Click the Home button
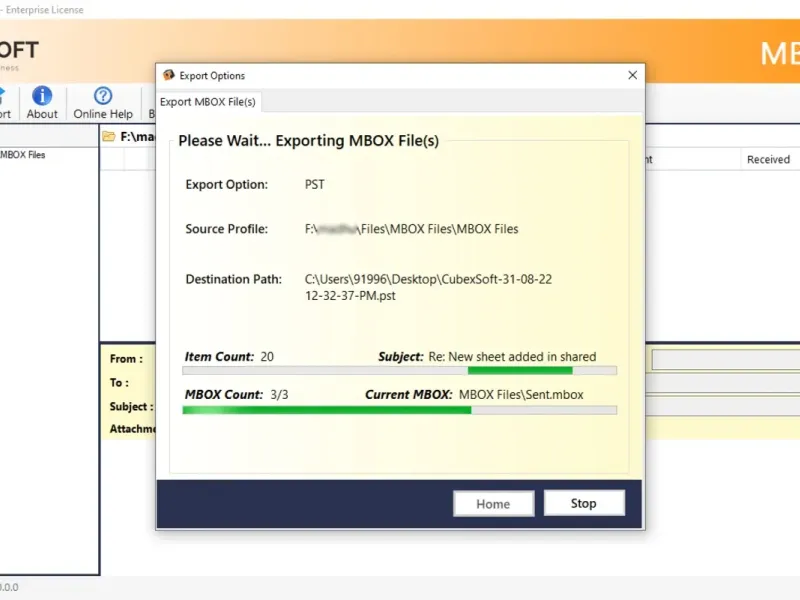Viewport: 800px width, 600px height. click(x=493, y=504)
